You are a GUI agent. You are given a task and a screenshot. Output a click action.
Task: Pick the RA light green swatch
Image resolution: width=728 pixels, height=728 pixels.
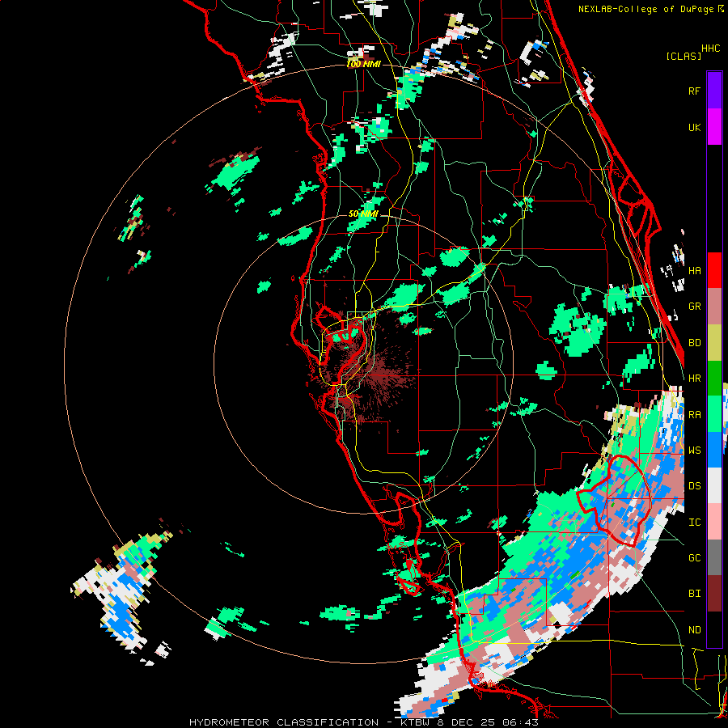(714, 414)
